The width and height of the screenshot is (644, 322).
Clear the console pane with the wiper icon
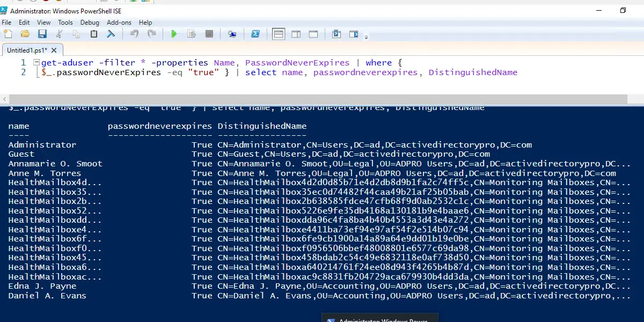pyautogui.click(x=111, y=34)
